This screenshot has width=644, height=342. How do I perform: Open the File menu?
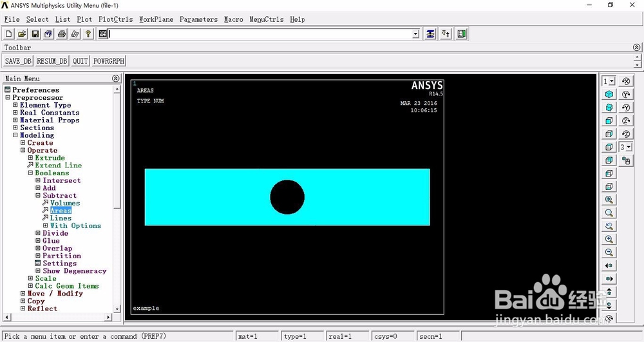pos(12,19)
